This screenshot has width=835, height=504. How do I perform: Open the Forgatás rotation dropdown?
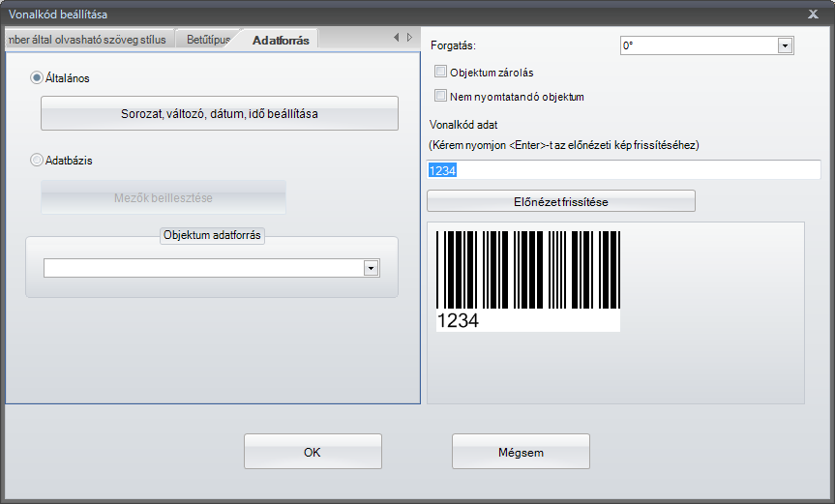(x=785, y=45)
